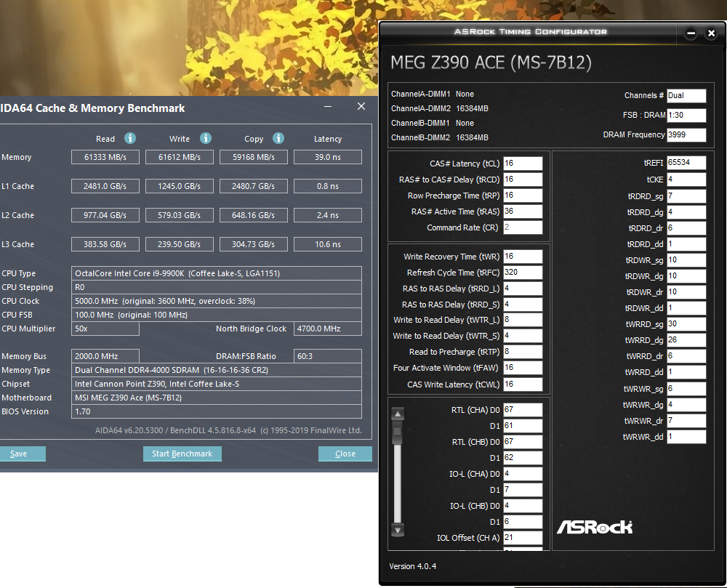Viewport: 727px width, 588px height.
Task: Minimize the AIDA64 benchmark window
Action: [x=328, y=107]
